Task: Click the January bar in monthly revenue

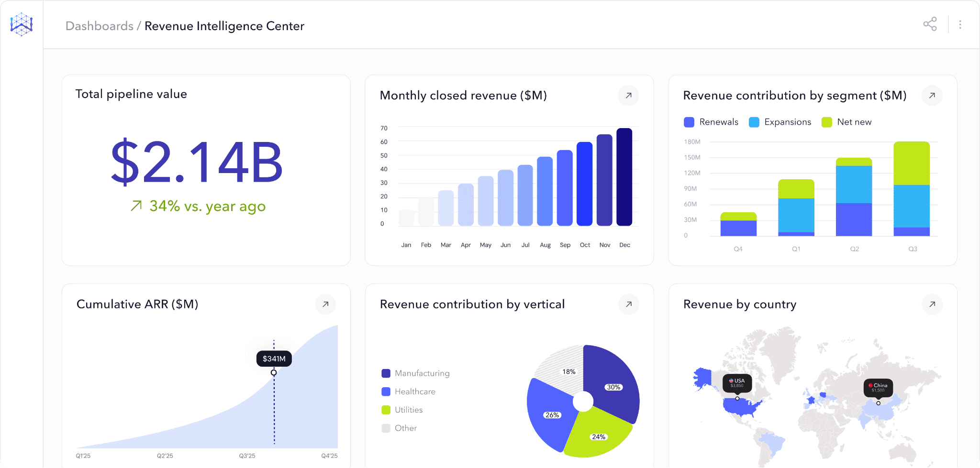Action: tap(406, 218)
